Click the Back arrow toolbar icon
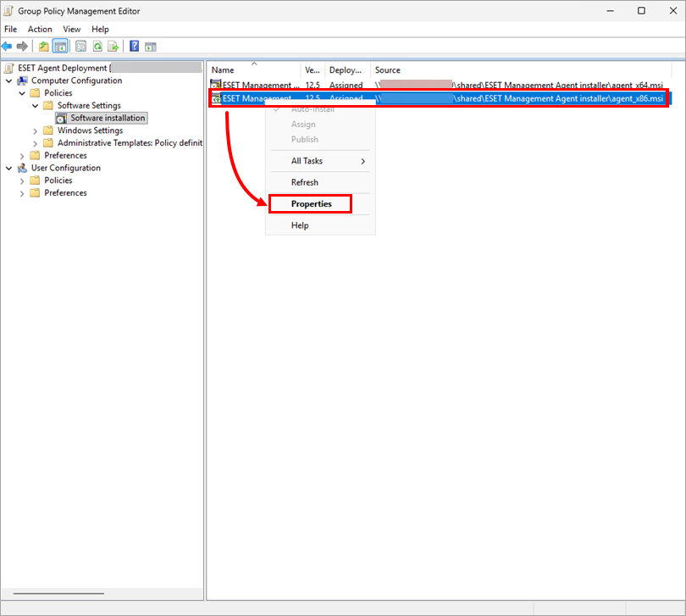The height and width of the screenshot is (616, 686). tap(8, 46)
